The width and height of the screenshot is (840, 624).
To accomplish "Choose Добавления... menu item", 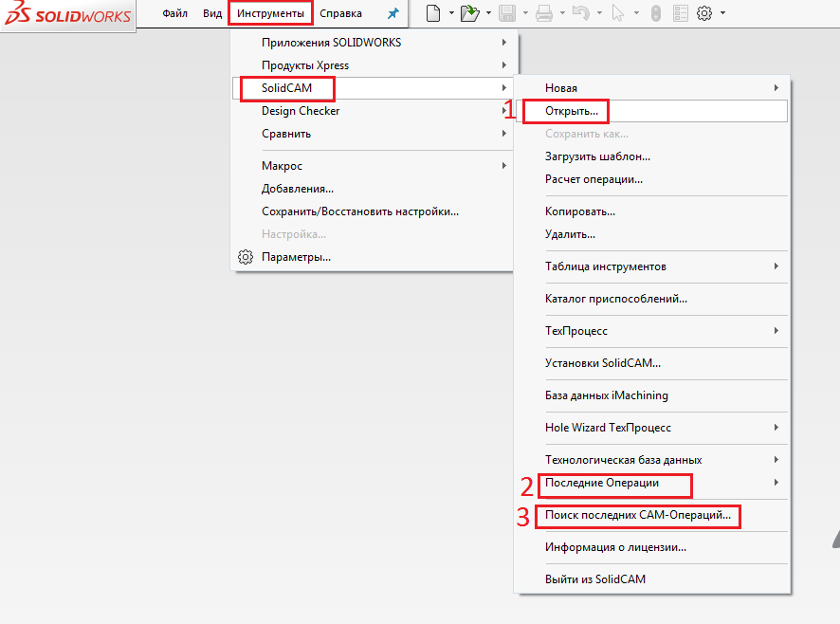I will pyautogui.click(x=374, y=189).
